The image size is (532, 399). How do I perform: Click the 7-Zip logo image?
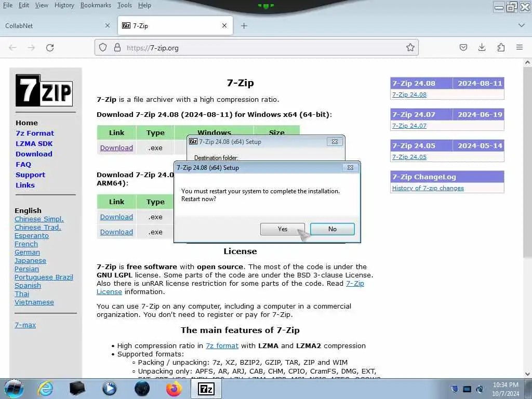point(44,90)
